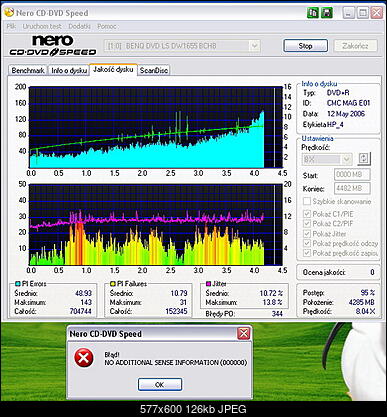
Task: Open the Plik menu
Action: point(11,26)
